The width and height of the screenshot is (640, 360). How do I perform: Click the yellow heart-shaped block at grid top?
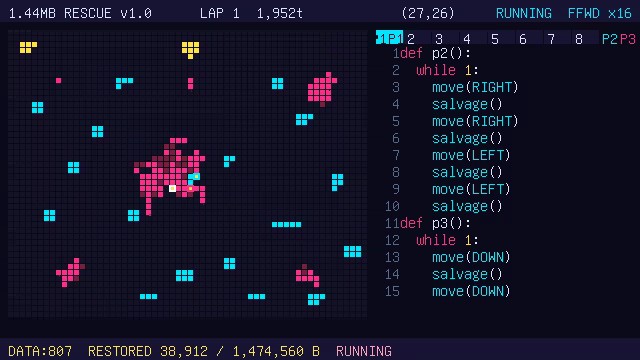(x=190, y=50)
